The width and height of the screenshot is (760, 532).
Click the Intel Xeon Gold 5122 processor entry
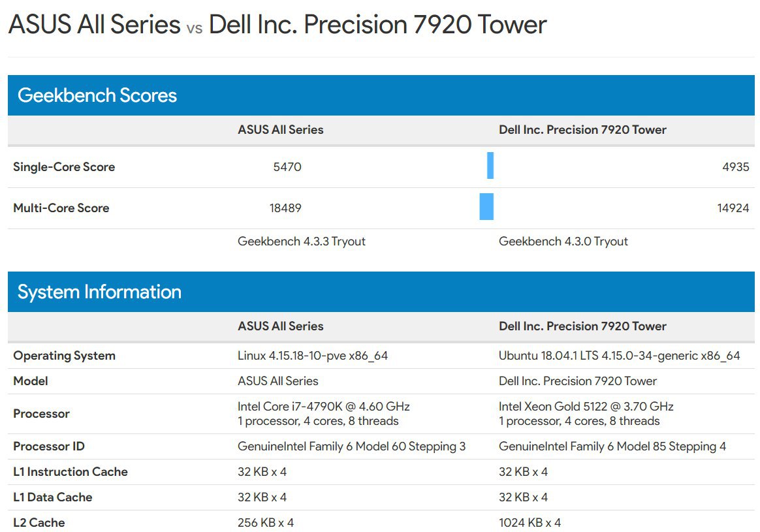pyautogui.click(x=586, y=414)
